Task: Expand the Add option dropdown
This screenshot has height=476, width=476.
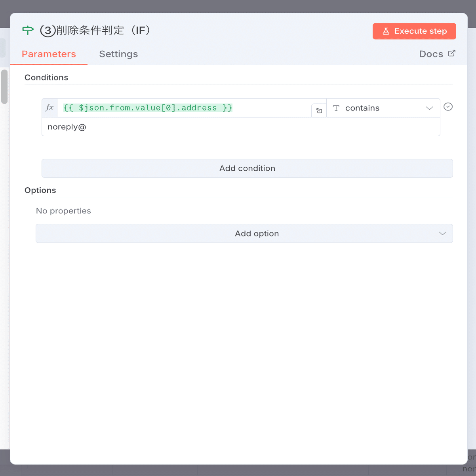Action: tap(244, 234)
